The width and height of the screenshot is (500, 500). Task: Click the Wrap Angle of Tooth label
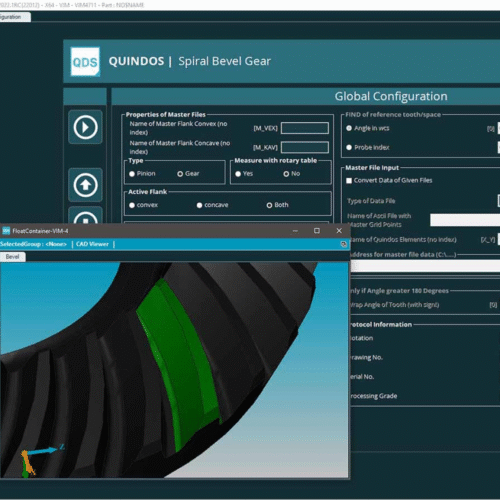[x=395, y=305]
